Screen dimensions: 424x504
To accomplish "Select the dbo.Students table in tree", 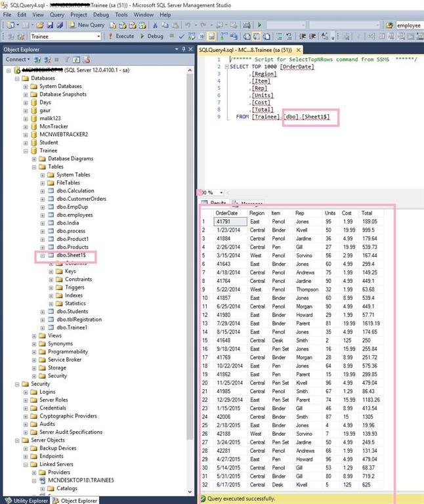I will (72, 312).
